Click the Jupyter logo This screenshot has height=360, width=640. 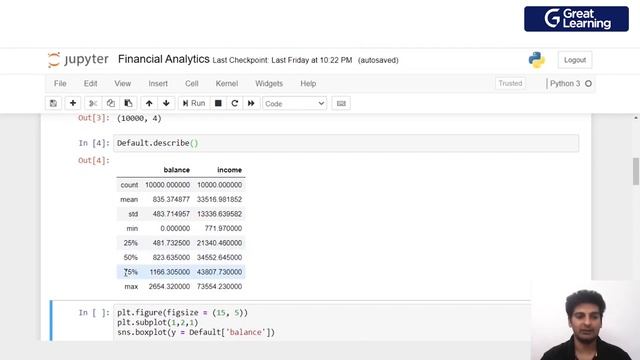(x=78, y=60)
